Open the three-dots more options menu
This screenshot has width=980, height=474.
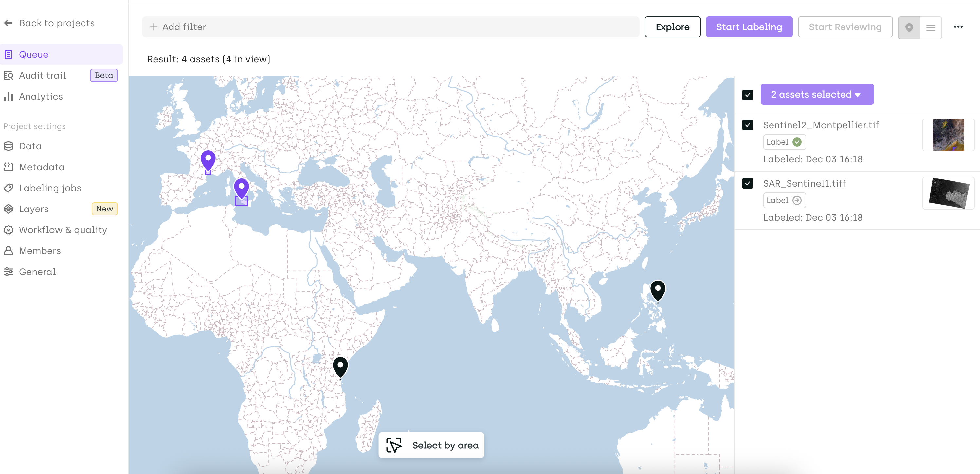pyautogui.click(x=958, y=27)
